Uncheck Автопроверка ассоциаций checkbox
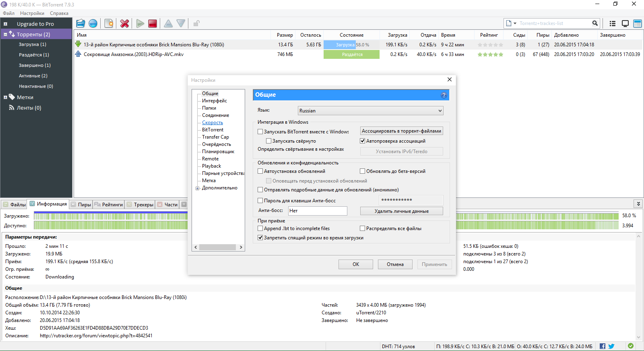 [x=362, y=141]
